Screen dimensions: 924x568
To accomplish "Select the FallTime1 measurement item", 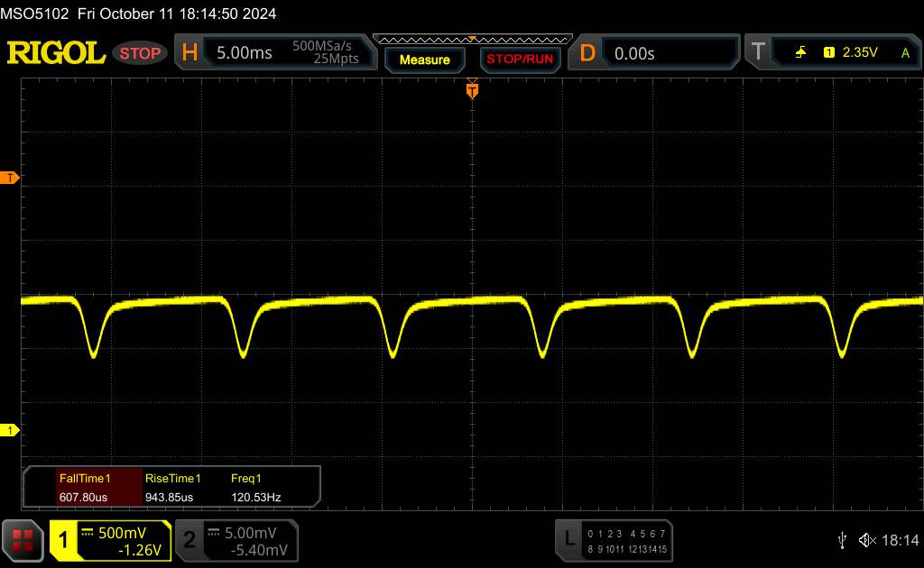I will coord(84,487).
